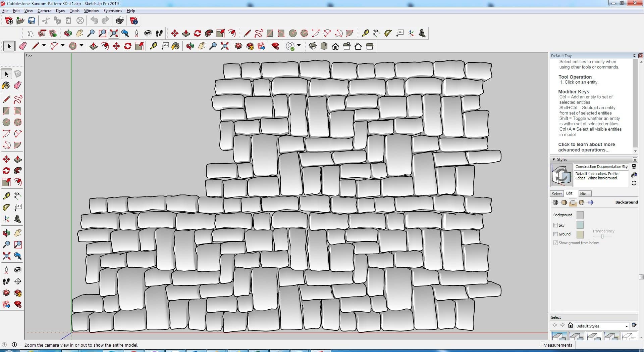The width and height of the screenshot is (644, 352).
Task: Collapse the Styles panel section
Action: 553,160
